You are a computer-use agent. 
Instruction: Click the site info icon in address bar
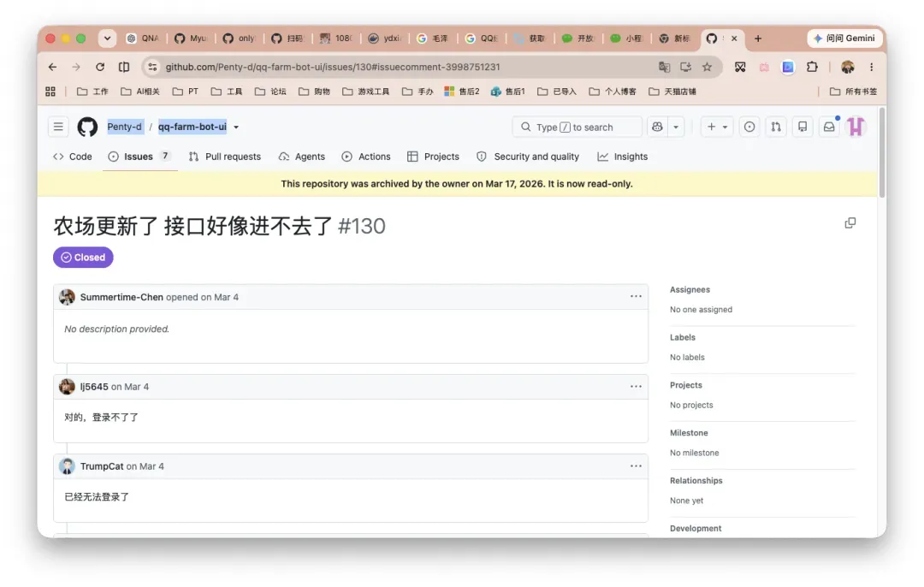(x=152, y=68)
